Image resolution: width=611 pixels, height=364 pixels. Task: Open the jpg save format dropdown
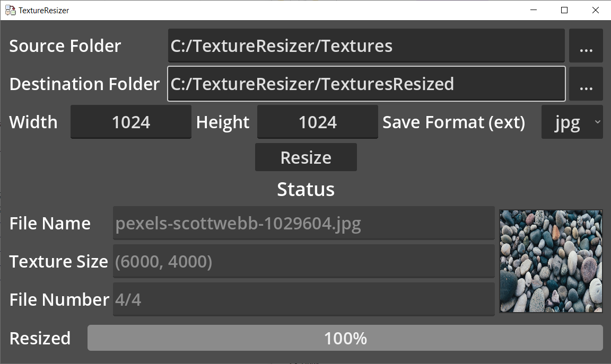pyautogui.click(x=572, y=122)
